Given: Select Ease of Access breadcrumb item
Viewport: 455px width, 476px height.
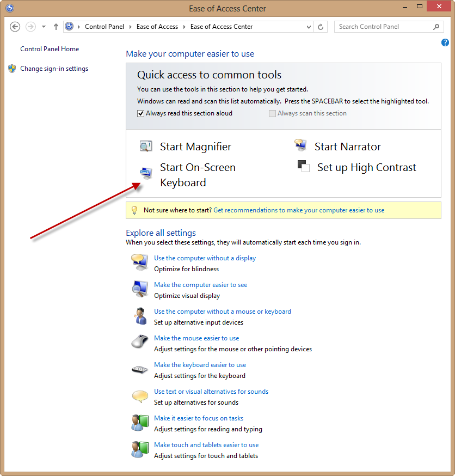Looking at the screenshot, I should pos(157,27).
